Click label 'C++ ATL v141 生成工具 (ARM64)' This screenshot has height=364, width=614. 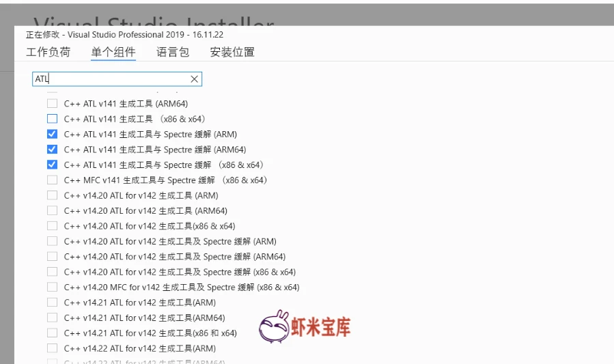[x=126, y=104]
